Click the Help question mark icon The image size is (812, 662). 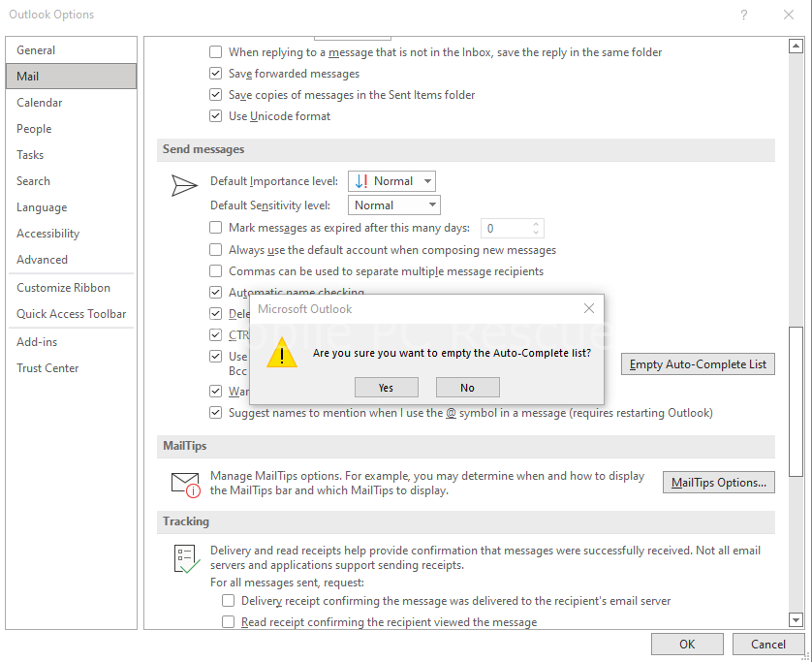tap(744, 15)
